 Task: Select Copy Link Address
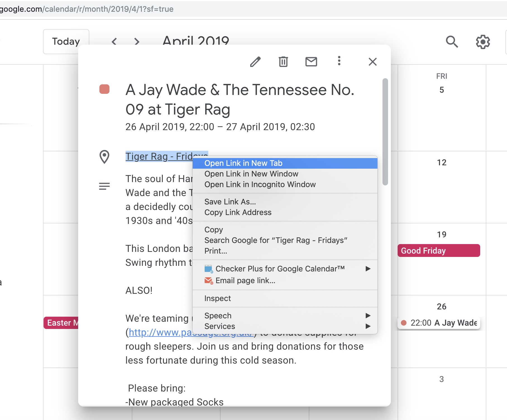pyautogui.click(x=285, y=212)
